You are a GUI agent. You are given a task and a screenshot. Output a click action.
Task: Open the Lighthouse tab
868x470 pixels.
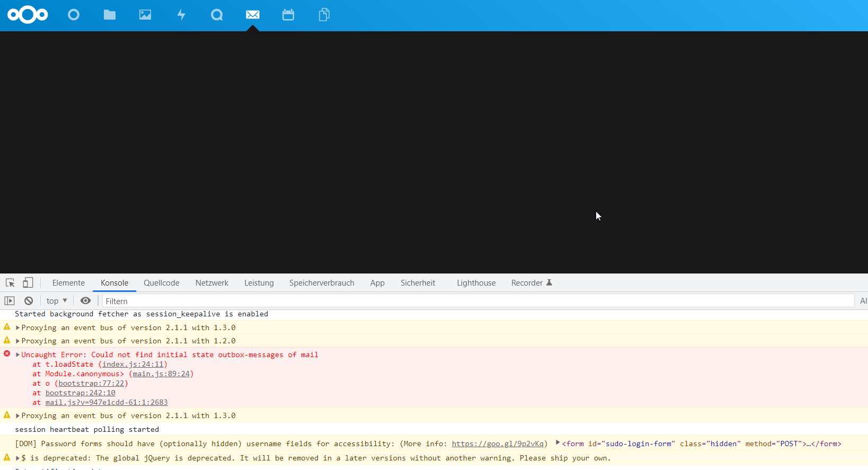476,283
